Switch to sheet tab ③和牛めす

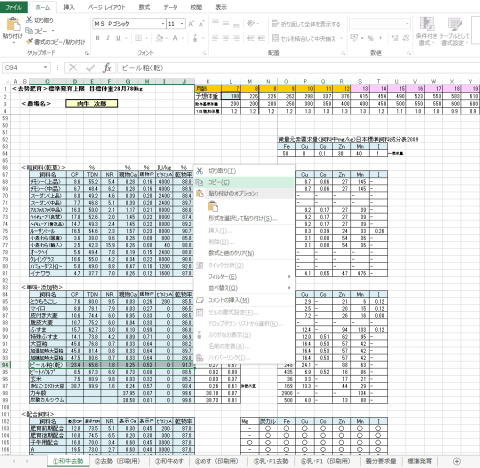pyautogui.click(x=169, y=461)
